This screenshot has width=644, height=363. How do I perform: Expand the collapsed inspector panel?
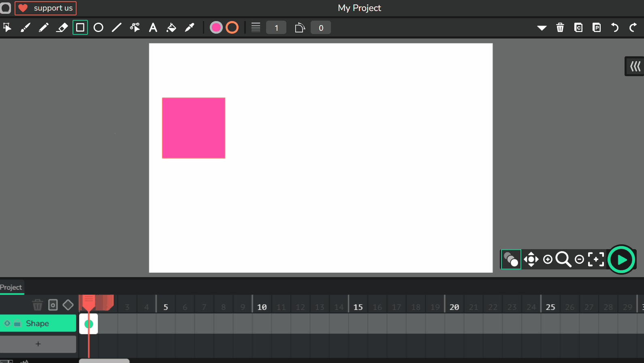(635, 66)
